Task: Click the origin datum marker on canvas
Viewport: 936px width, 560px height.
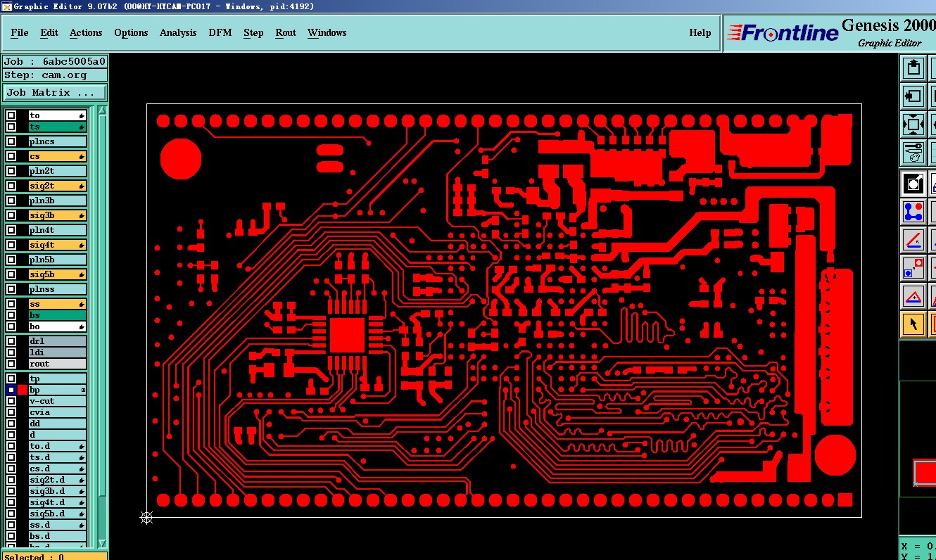Action: (146, 518)
